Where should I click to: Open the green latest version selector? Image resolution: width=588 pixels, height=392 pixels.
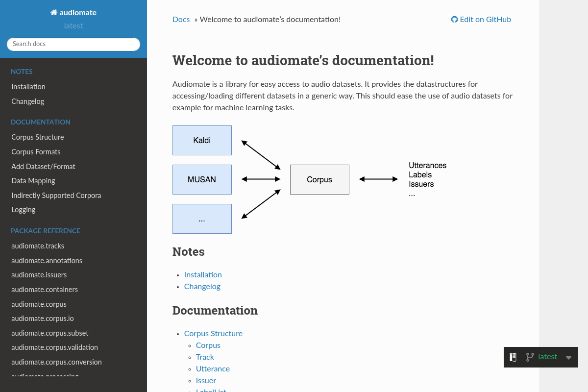[x=547, y=357]
